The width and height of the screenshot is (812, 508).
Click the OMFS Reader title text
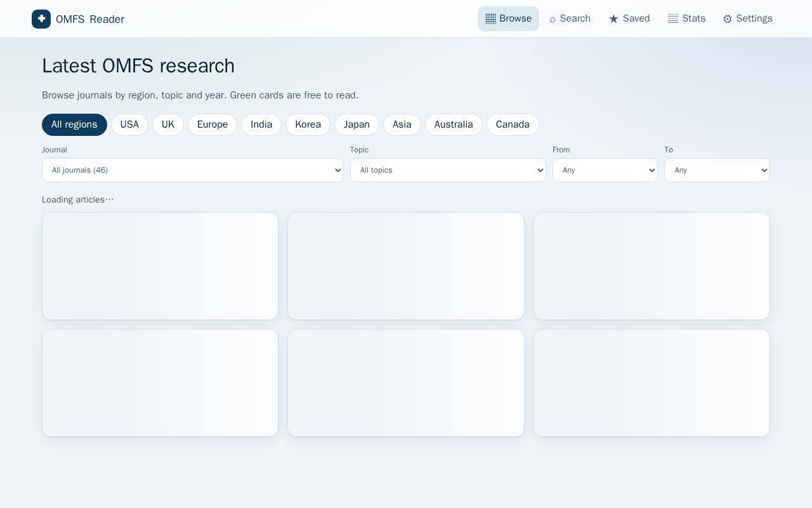pos(90,19)
